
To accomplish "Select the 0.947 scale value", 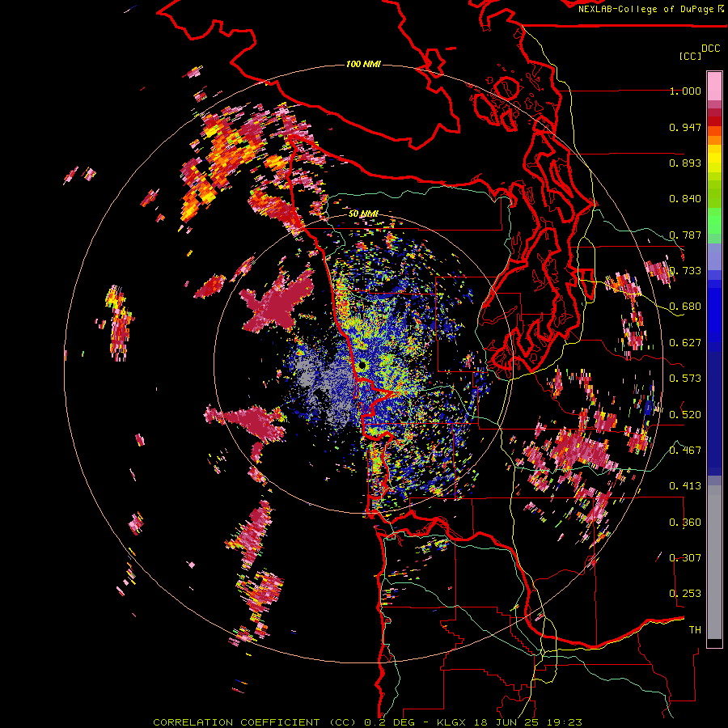I will point(685,127).
